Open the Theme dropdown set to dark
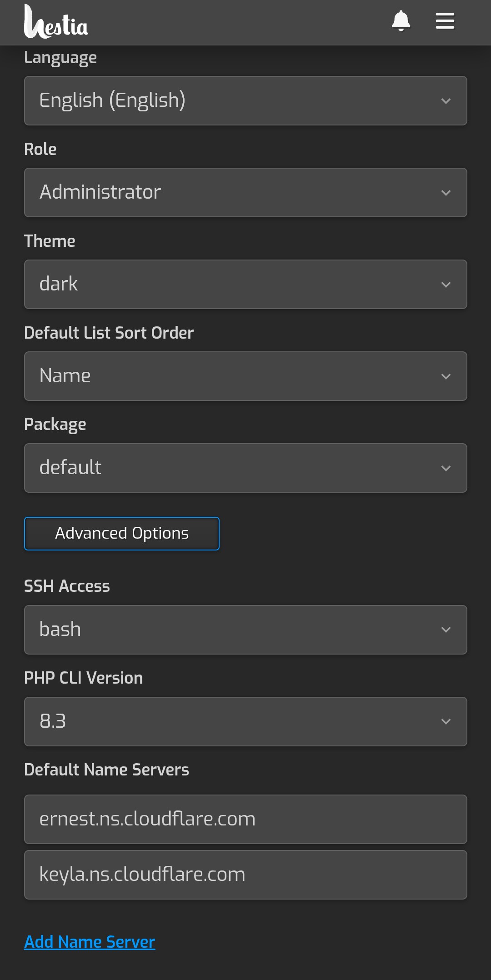This screenshot has height=980, width=491. (245, 284)
